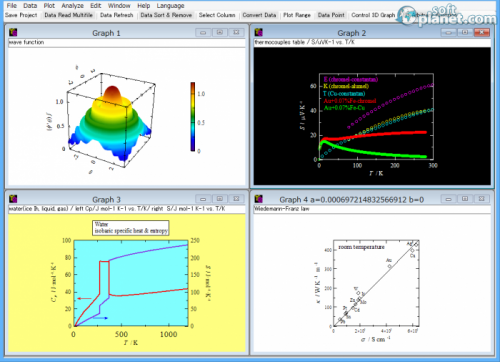Click the 'Water isobaric specific heat & entropy' box
This screenshot has width=500, height=362.
131,228
